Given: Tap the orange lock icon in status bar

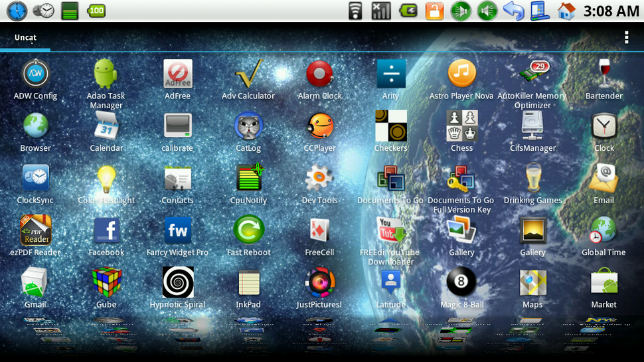Looking at the screenshot, I should (435, 11).
